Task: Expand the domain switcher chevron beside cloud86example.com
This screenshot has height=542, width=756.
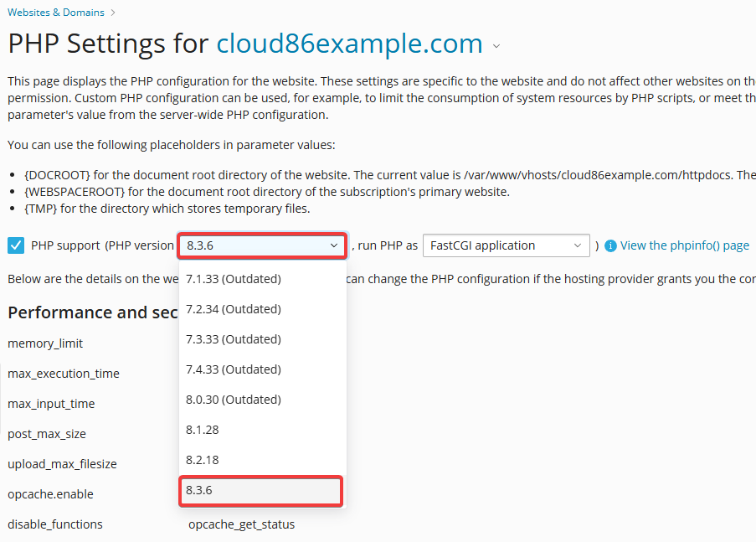Action: point(496,46)
